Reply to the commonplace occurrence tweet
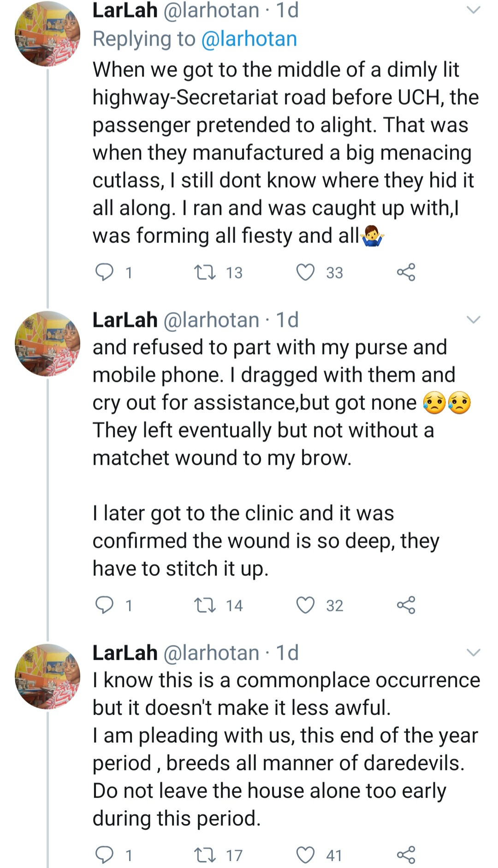498x868 pixels. click(x=104, y=855)
